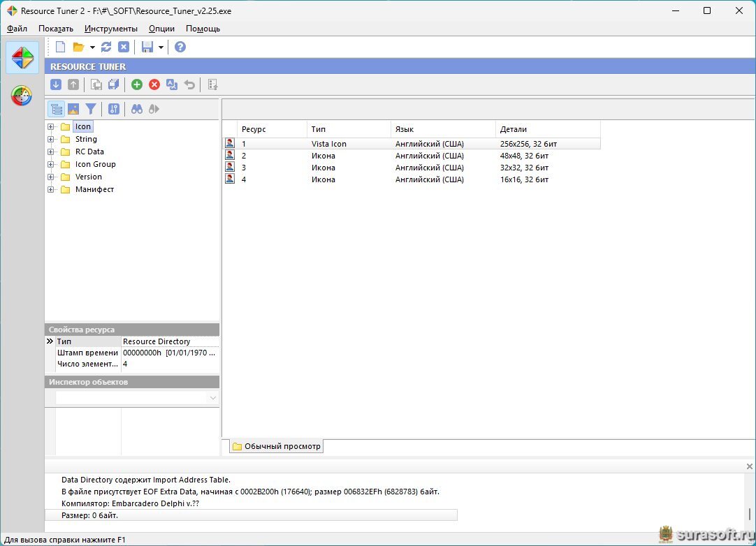This screenshot has height=546, width=756.
Task: Click the Save file floppy disk icon
Action: coord(147,47)
